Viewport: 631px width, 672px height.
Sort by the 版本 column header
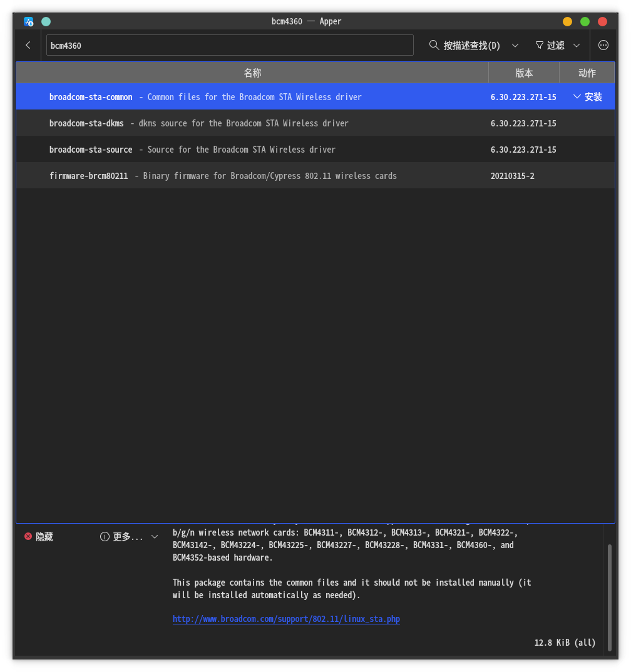pos(524,73)
